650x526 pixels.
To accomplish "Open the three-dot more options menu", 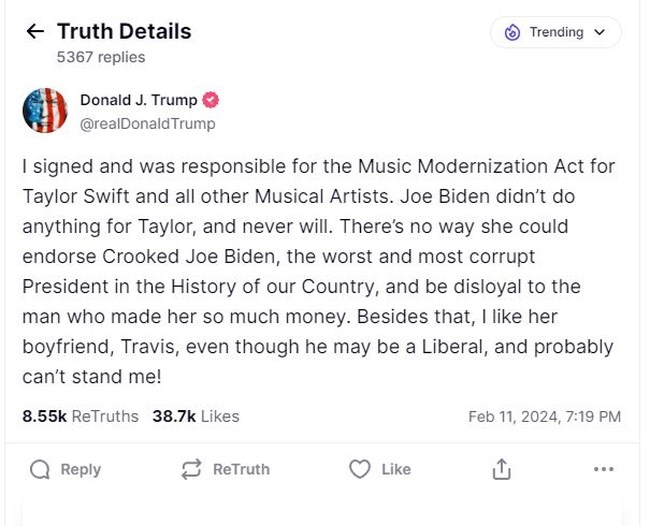I will point(603,469).
